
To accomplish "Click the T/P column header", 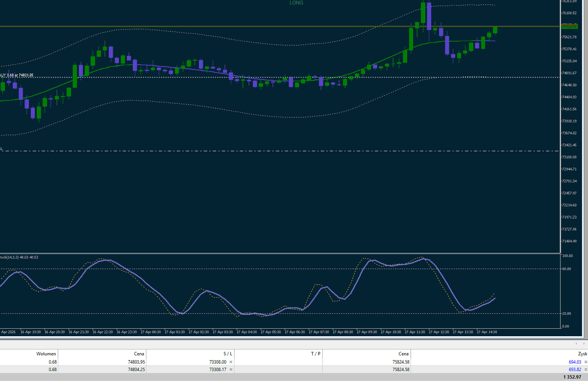I will (316, 354).
